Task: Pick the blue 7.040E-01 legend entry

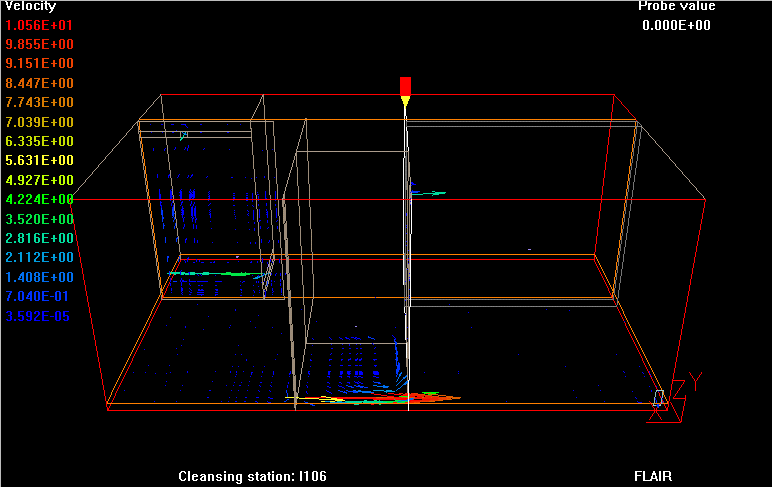Action: click(39, 296)
